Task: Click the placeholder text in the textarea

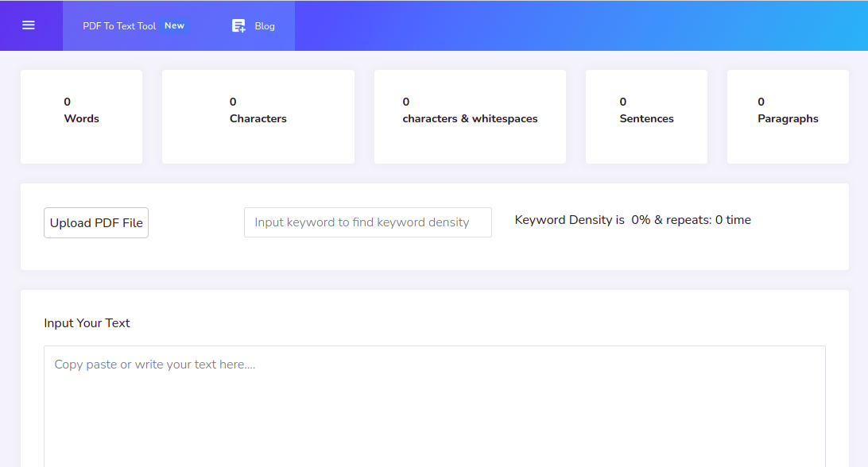Action: pos(156,364)
